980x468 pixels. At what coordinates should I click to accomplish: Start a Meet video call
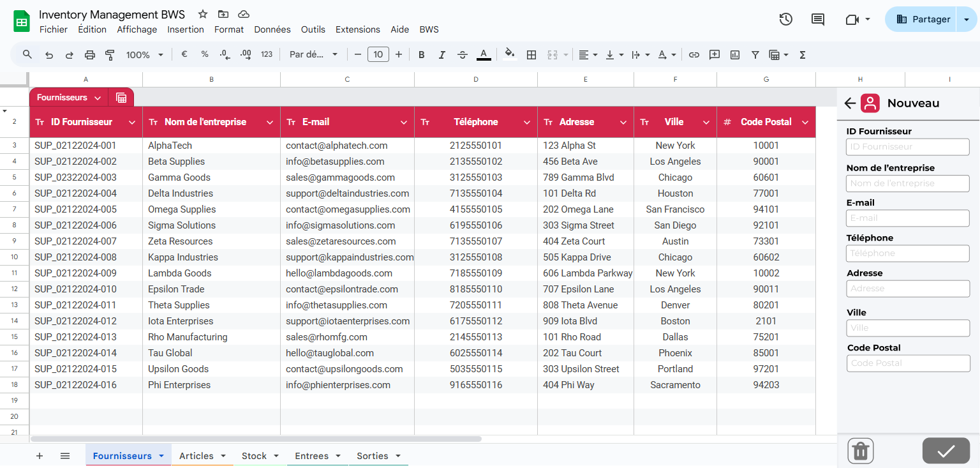tap(852, 19)
